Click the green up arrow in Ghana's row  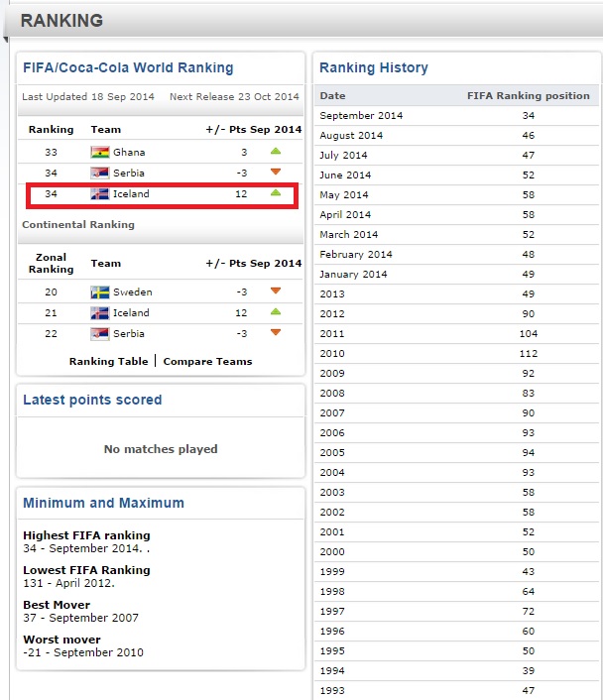pyautogui.click(x=276, y=152)
